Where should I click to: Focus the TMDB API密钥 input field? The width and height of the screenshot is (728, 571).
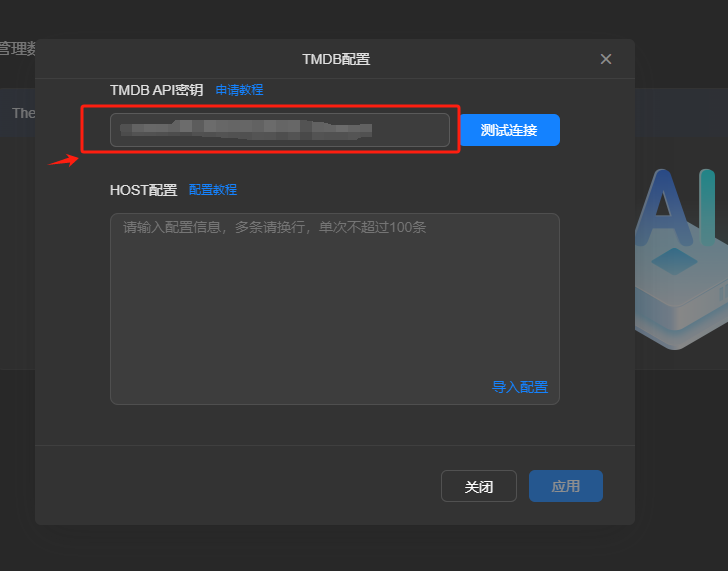point(280,130)
